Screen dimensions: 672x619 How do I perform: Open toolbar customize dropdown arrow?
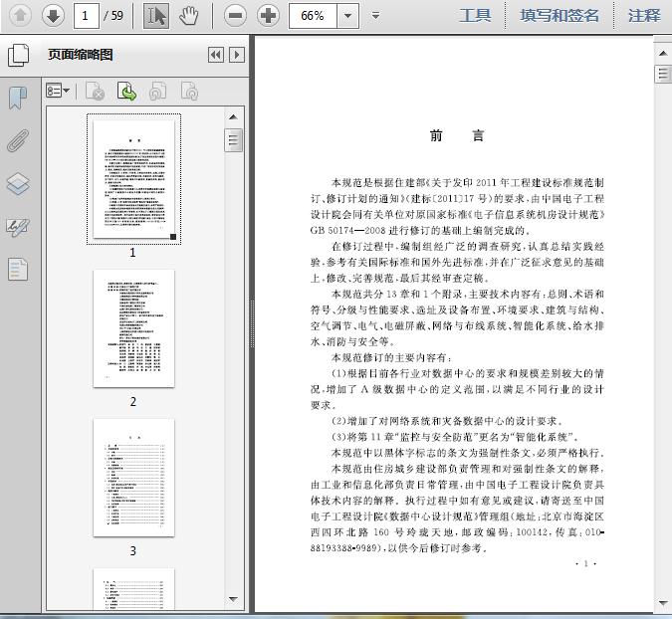[x=376, y=16]
